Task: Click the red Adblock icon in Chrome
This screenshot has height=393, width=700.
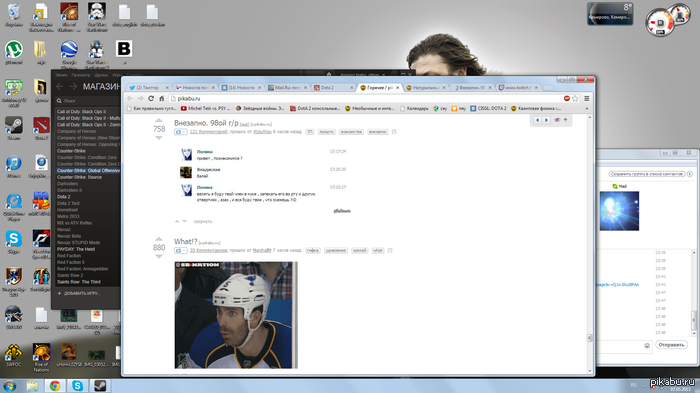Action: (x=567, y=98)
